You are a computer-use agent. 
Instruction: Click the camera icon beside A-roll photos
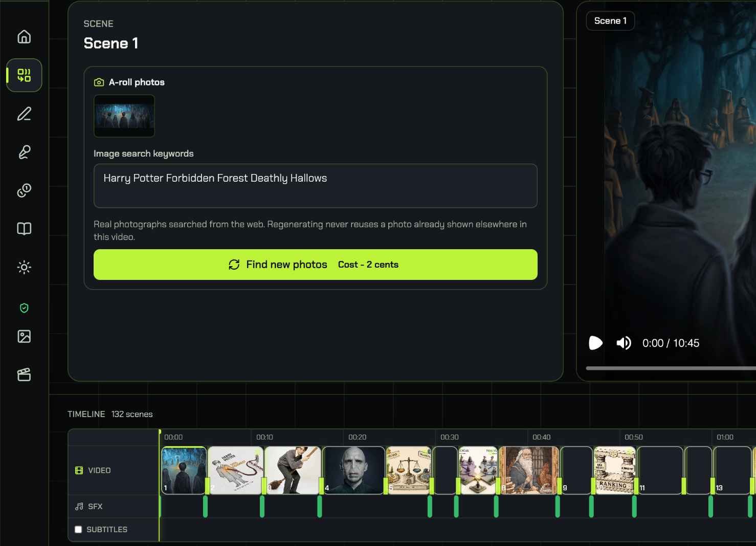coord(99,82)
